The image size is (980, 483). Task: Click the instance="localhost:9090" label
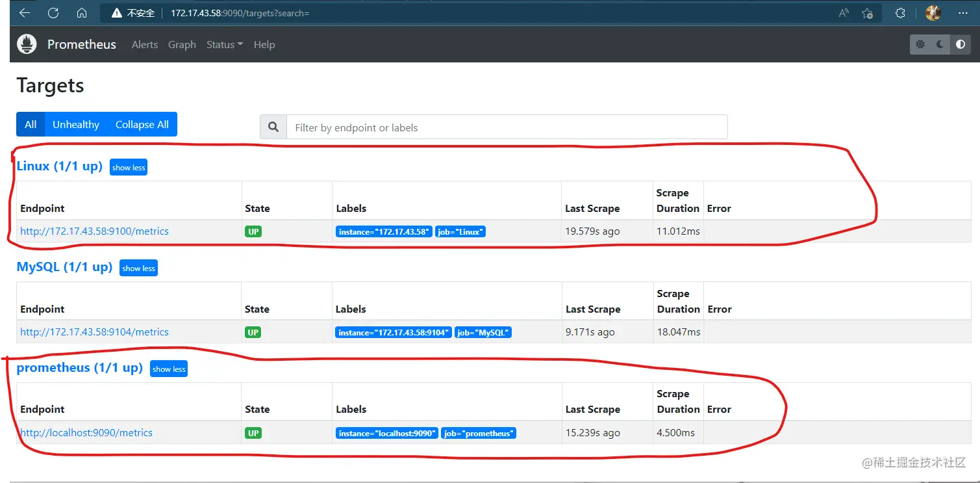(x=387, y=433)
